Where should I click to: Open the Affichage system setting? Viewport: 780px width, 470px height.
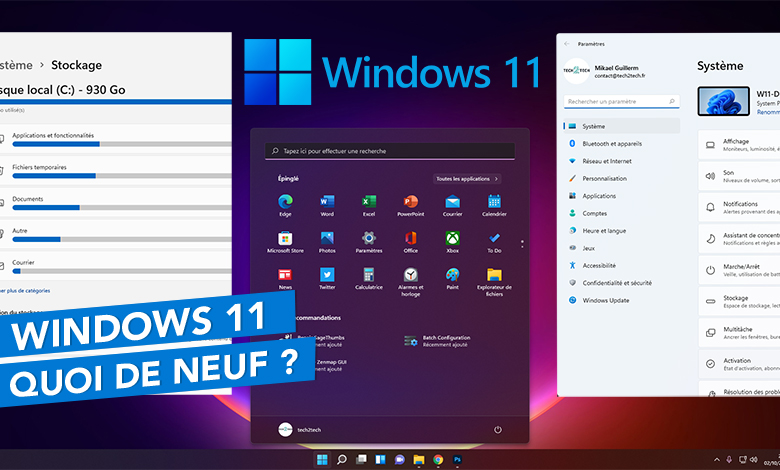point(739,145)
